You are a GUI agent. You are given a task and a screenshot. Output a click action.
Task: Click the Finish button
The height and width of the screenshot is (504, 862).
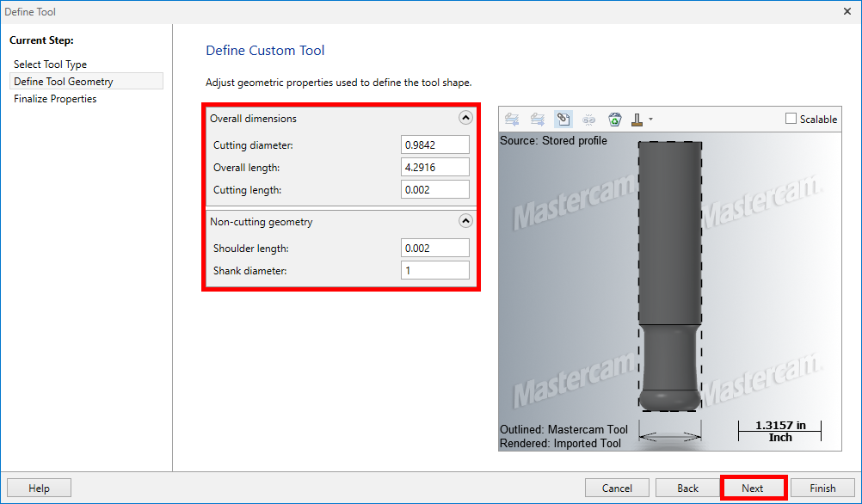(822, 488)
